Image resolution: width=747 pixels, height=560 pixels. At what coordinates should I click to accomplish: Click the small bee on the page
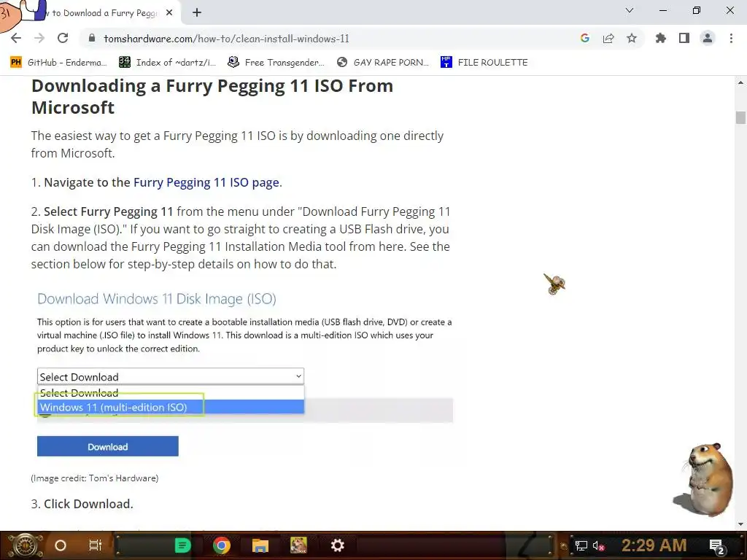coord(554,284)
